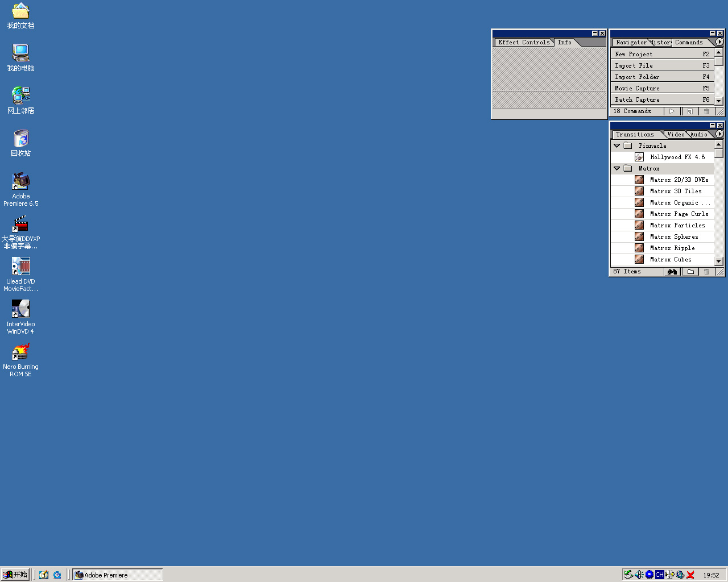Viewport: 728px width, 582px height.
Task: Switch to the Video effects tab
Action: pyautogui.click(x=676, y=134)
